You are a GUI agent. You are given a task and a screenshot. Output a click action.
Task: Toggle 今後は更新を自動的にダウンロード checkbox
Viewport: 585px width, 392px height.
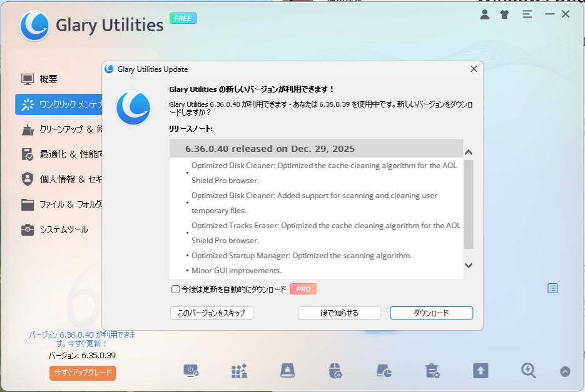coord(175,289)
